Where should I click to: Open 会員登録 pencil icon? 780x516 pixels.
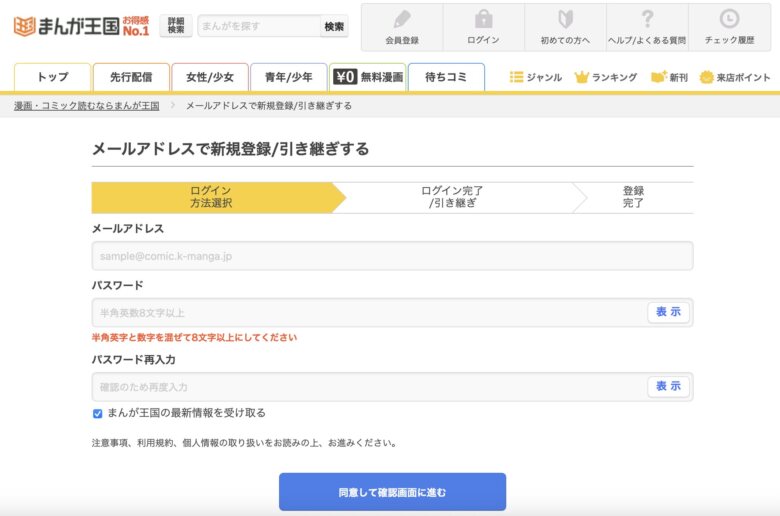(x=401, y=19)
